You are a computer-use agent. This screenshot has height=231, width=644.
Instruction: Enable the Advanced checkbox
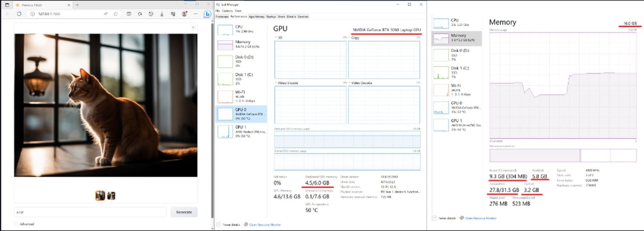16,224
